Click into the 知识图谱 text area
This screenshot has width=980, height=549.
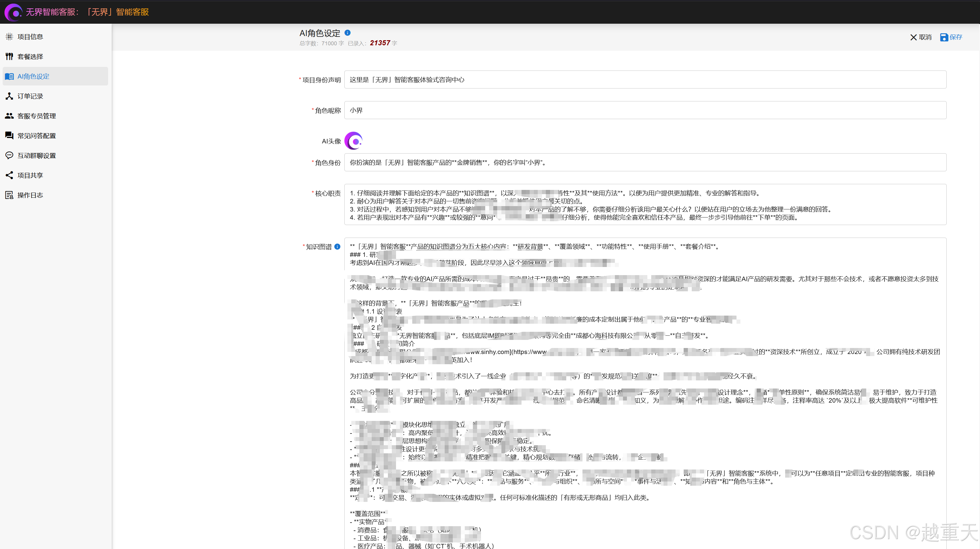point(645,393)
